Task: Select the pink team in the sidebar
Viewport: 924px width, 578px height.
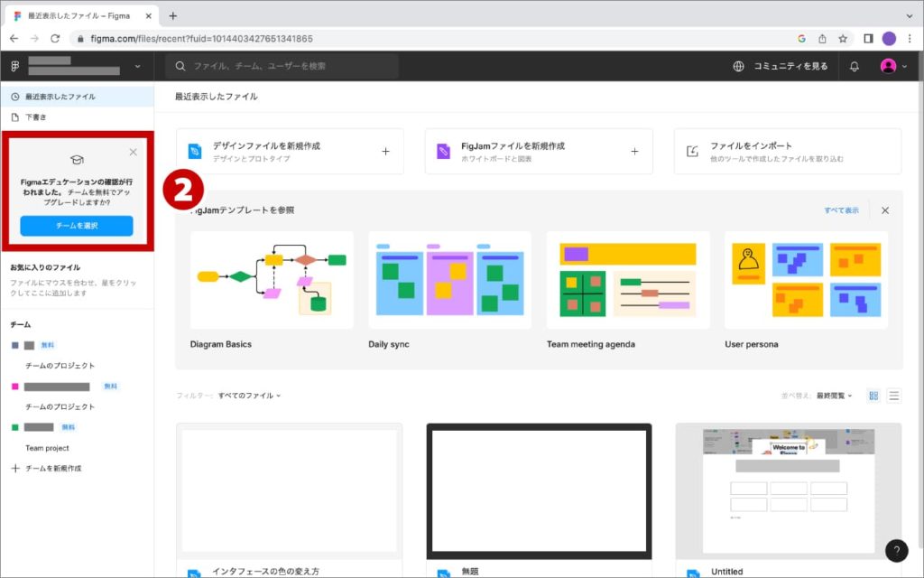Action: click(x=57, y=387)
